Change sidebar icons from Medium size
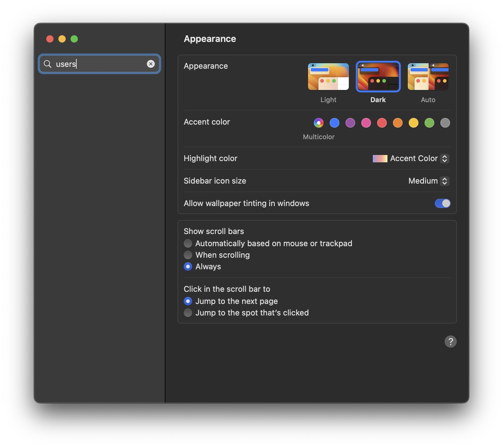This screenshot has height=448, width=503. (444, 181)
